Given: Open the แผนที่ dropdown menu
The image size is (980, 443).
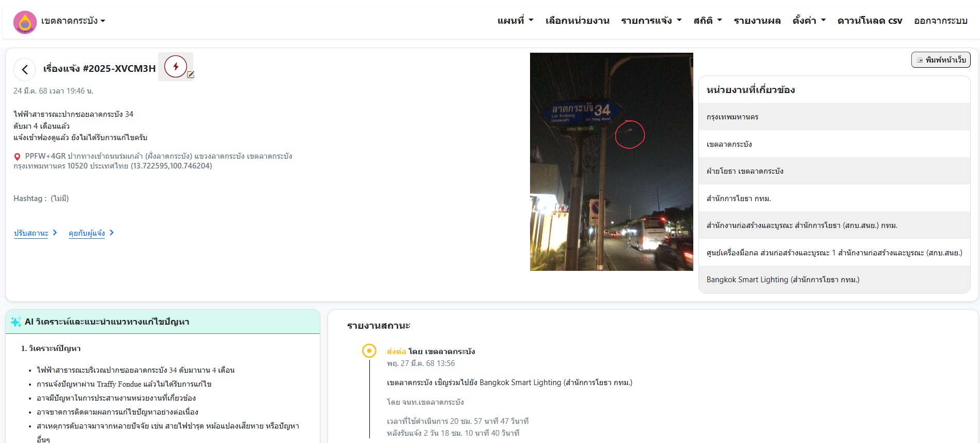Looking at the screenshot, I should click(515, 21).
